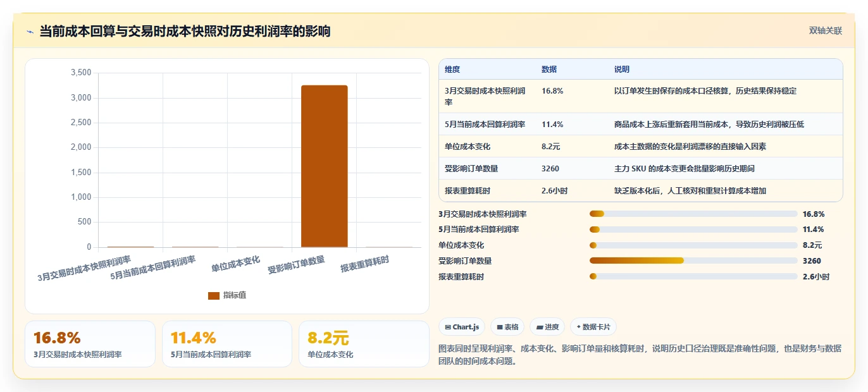
Task: Click the 报表重算耗时 axis label in chart
Action: click(x=365, y=264)
